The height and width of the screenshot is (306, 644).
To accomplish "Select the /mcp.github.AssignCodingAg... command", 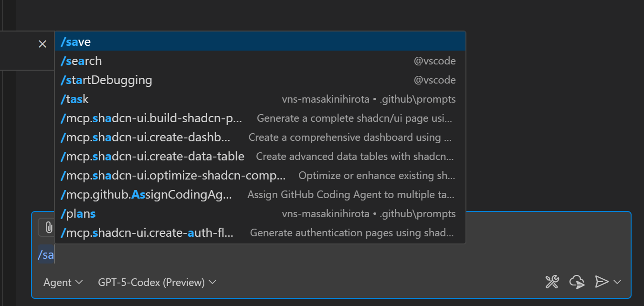I will point(260,195).
